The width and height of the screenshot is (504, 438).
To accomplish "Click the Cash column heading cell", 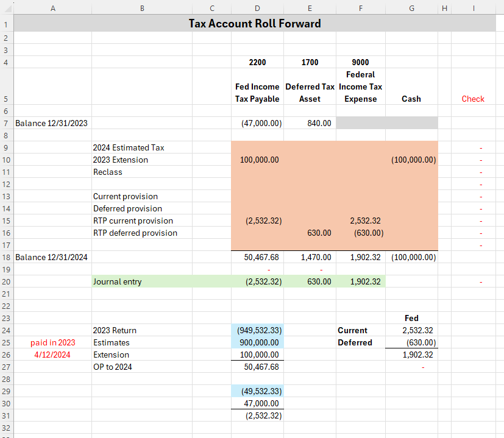I will 411,99.
